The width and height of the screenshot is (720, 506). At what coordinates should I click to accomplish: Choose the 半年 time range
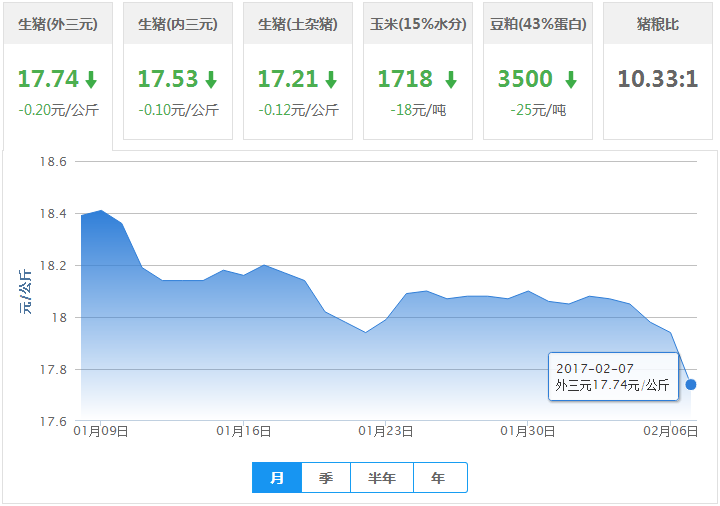click(382, 478)
